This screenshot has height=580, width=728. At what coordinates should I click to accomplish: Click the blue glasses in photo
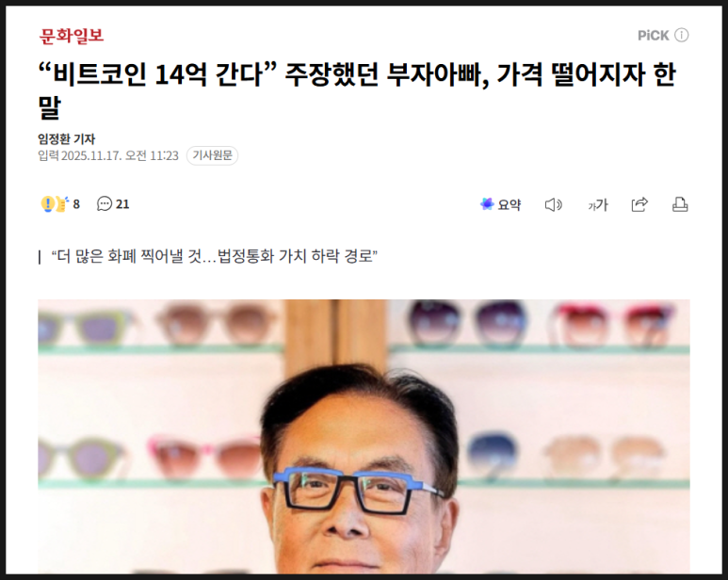[x=358, y=491]
